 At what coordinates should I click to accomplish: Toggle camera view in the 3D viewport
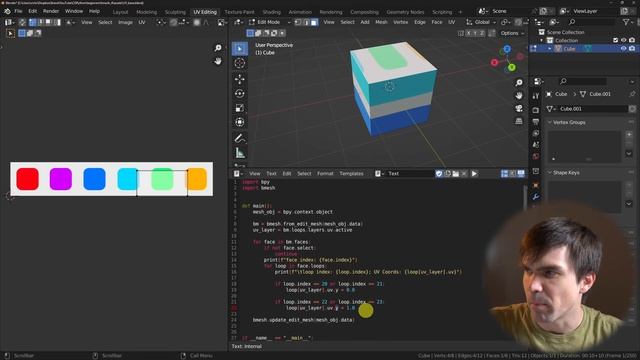tap(519, 108)
